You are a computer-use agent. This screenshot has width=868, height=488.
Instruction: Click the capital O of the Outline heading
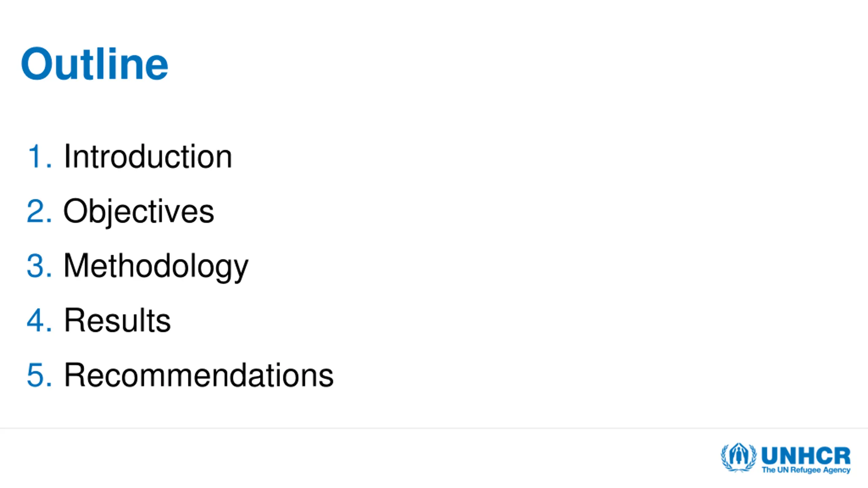point(38,64)
